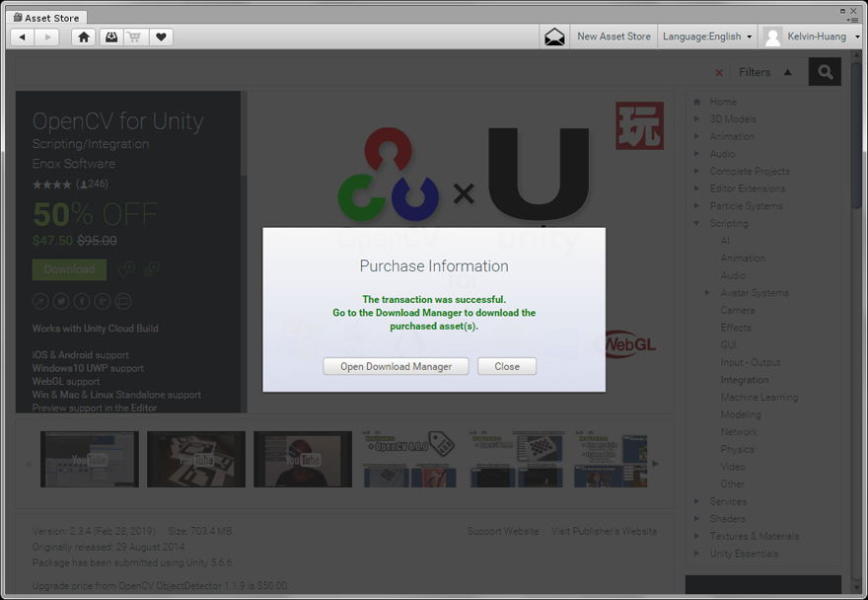Close the Purchase Information dialog
The width and height of the screenshot is (868, 600).
click(x=507, y=366)
